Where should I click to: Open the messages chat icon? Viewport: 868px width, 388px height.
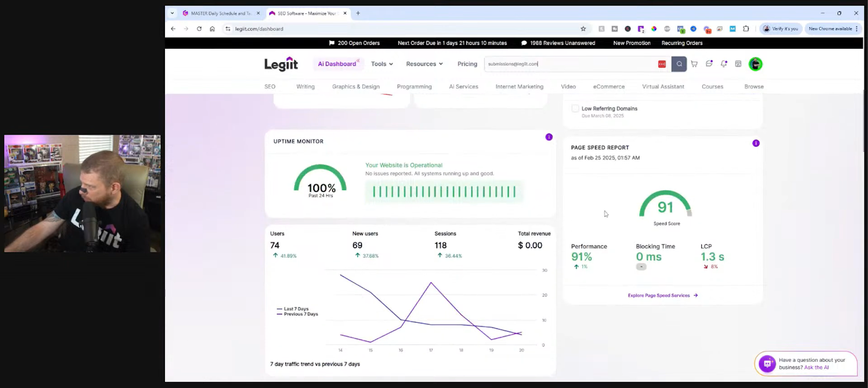(709, 64)
